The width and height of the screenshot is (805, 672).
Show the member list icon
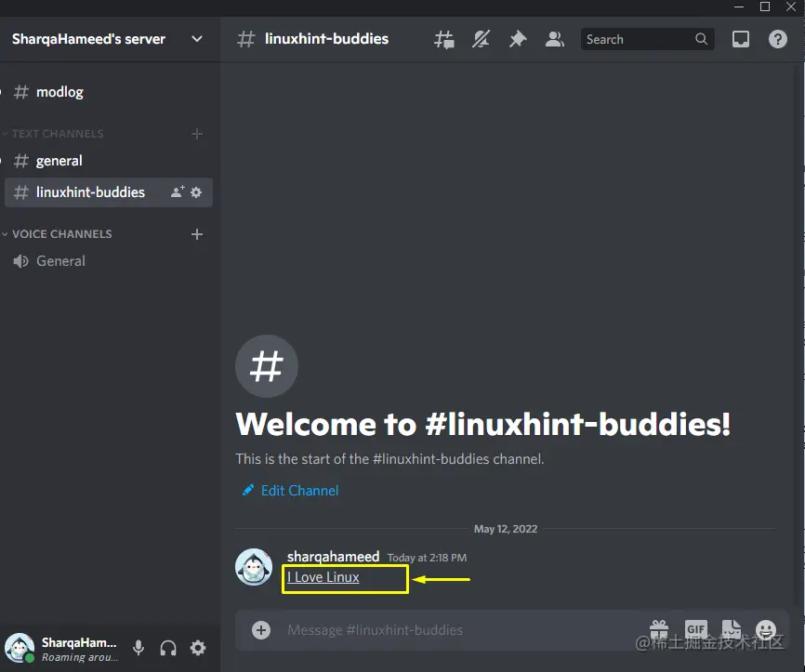[x=554, y=40]
